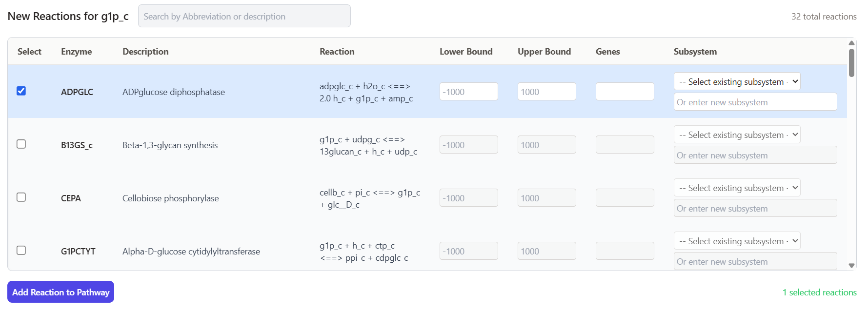Open subsystem dropdown for ADPGLC
This screenshot has height=311, width=868.
pyautogui.click(x=737, y=81)
